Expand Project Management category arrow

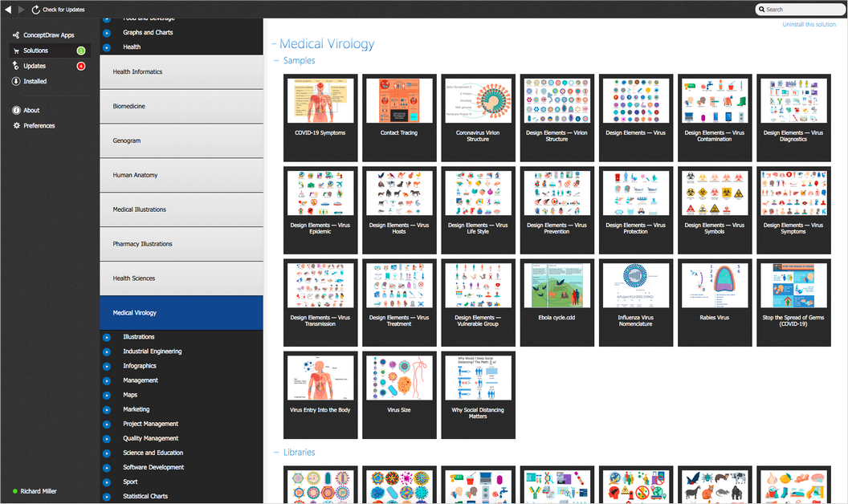[x=107, y=425]
